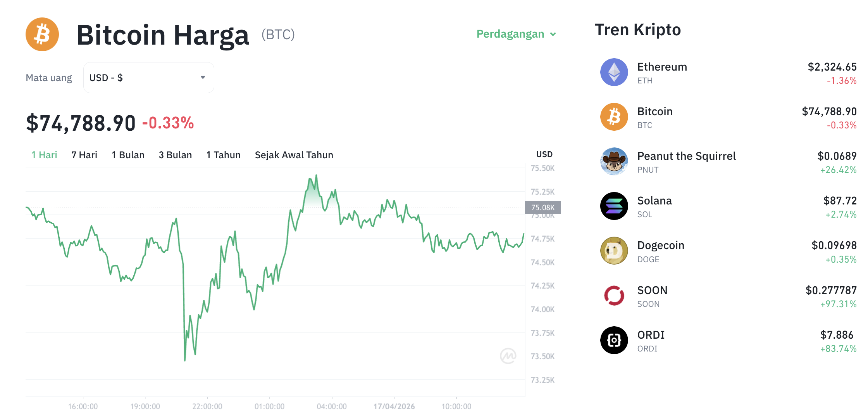Select the Ethereum coin icon

coord(613,72)
